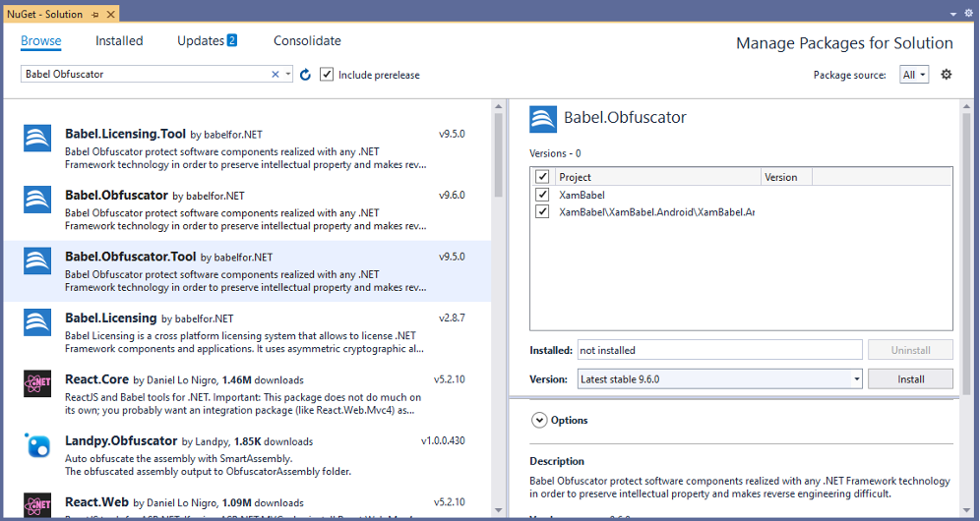
Task: Select the Babel.Licensing package title
Action: (x=110, y=318)
